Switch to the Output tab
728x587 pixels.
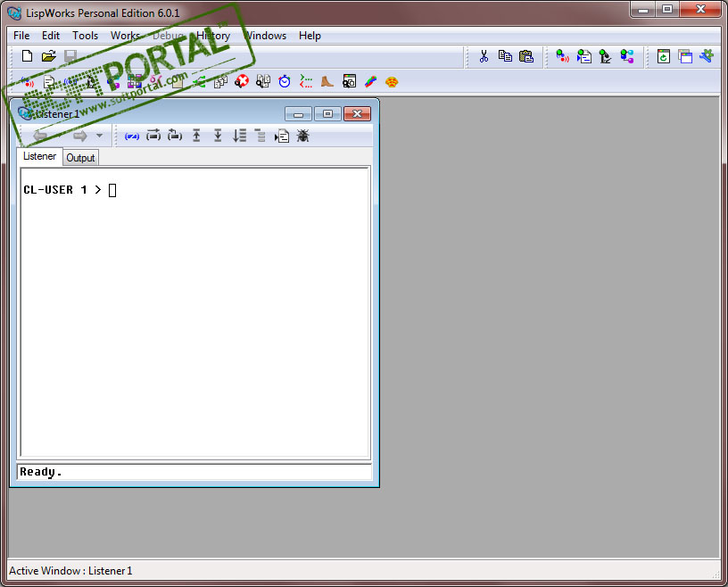(80, 158)
